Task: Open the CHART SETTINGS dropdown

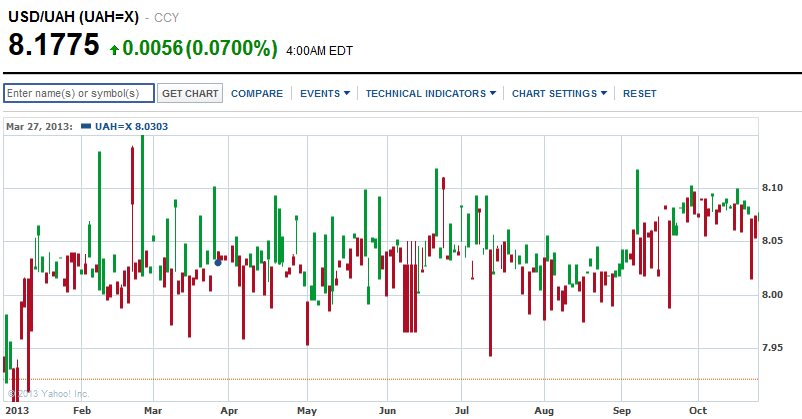Action: point(559,94)
